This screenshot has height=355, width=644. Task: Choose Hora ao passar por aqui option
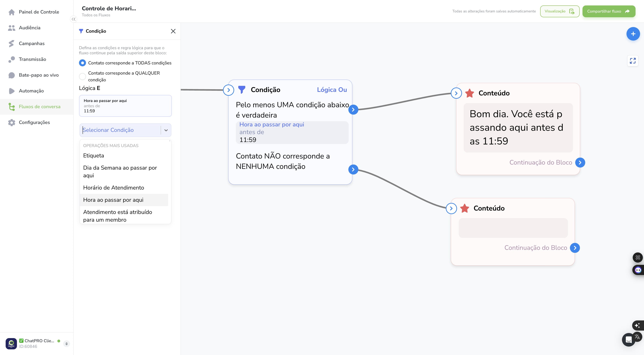point(124,200)
